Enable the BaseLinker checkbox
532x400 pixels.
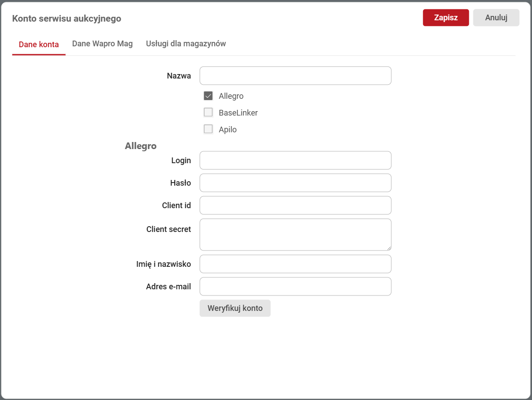208,112
